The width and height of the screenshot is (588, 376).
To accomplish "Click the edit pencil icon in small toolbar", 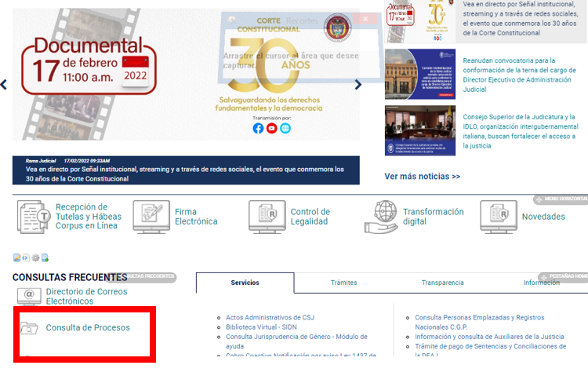I will 17,257.
